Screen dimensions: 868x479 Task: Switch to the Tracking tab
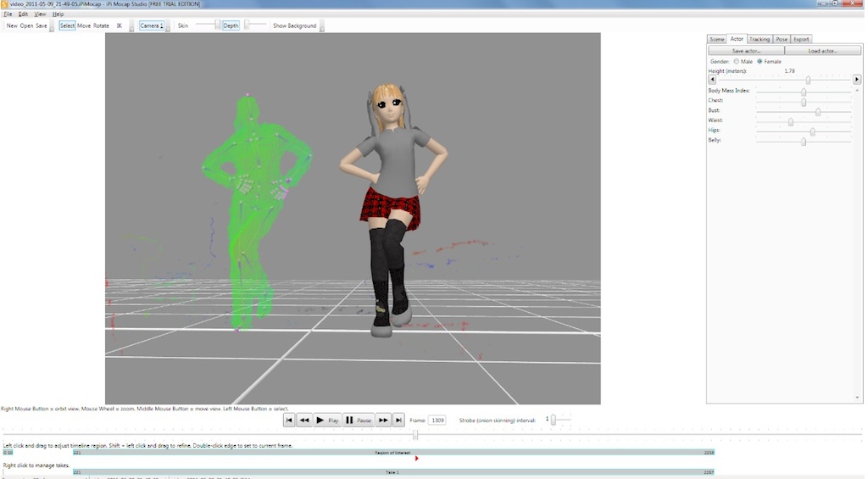(x=759, y=39)
